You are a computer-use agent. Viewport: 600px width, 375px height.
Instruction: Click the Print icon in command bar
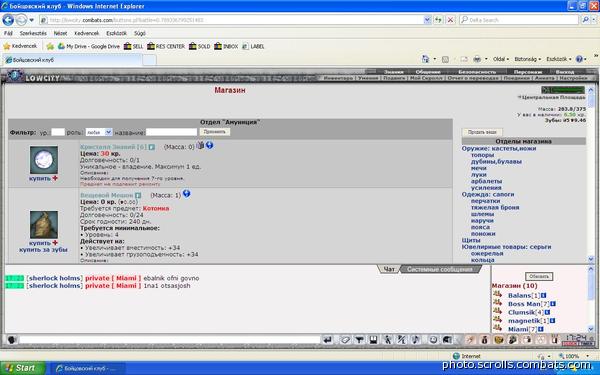tap(477, 59)
